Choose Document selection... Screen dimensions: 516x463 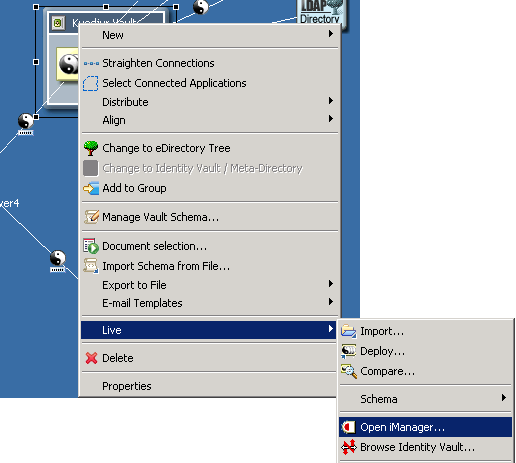[x=209, y=246]
